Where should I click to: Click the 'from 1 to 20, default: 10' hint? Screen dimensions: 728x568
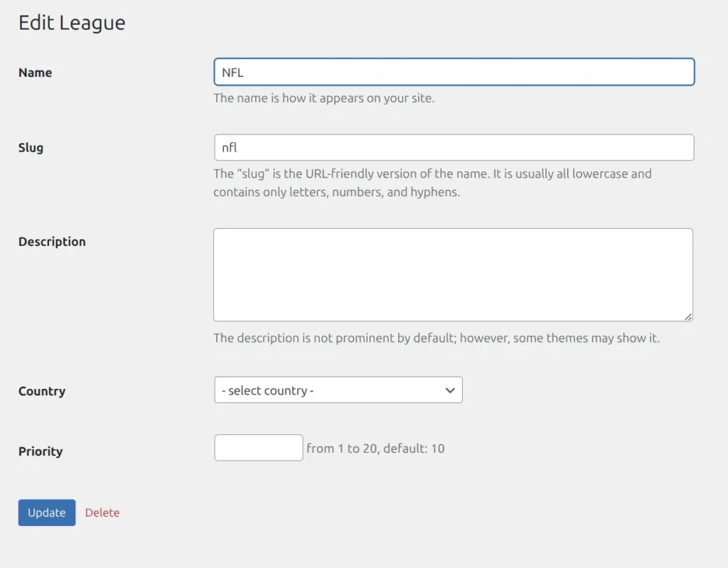[375, 448]
